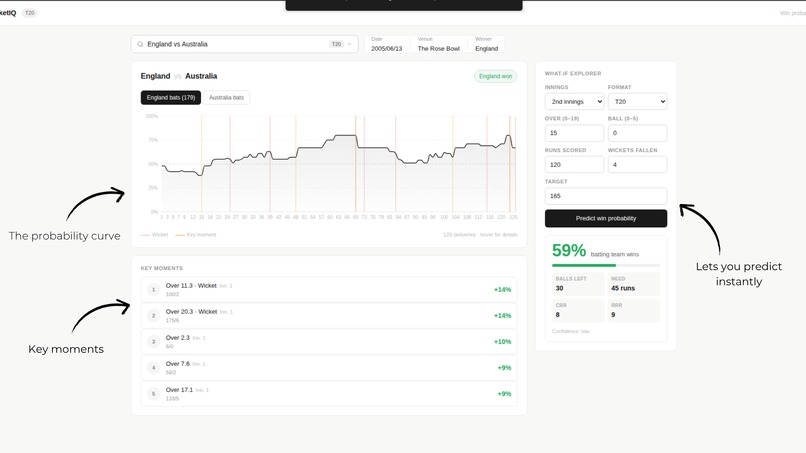
Task: Select key moment Over 2.3 row
Action: click(x=329, y=341)
